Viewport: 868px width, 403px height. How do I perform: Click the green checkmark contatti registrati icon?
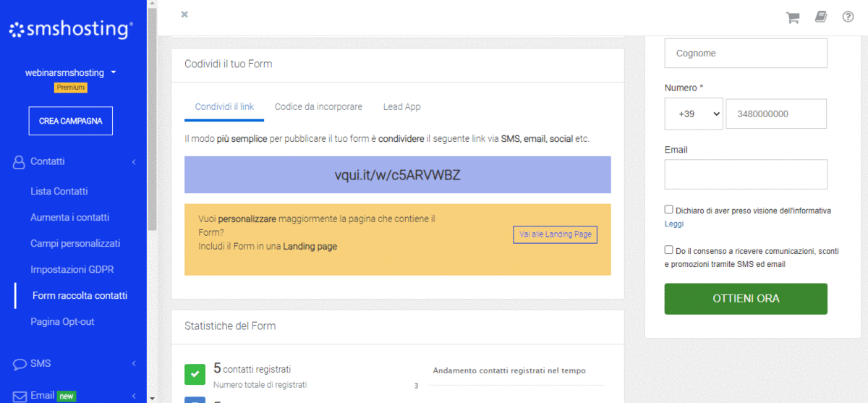coord(195,374)
